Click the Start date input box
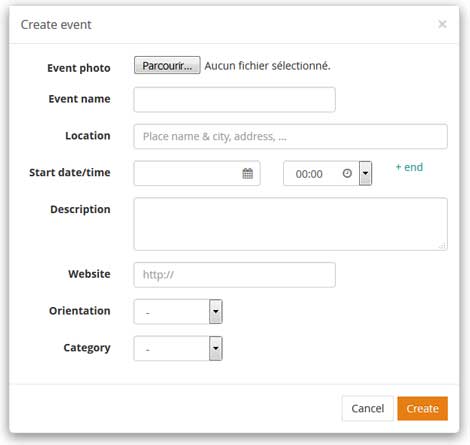 (197, 173)
